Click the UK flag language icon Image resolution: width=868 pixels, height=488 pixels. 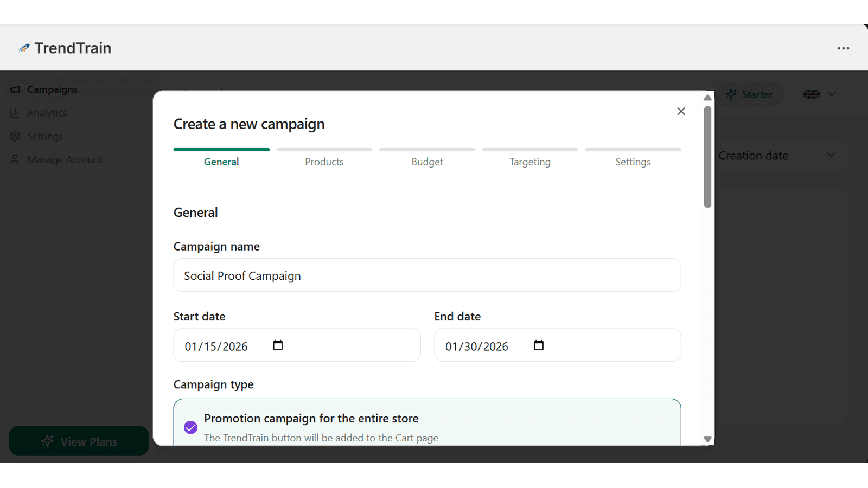click(x=811, y=94)
